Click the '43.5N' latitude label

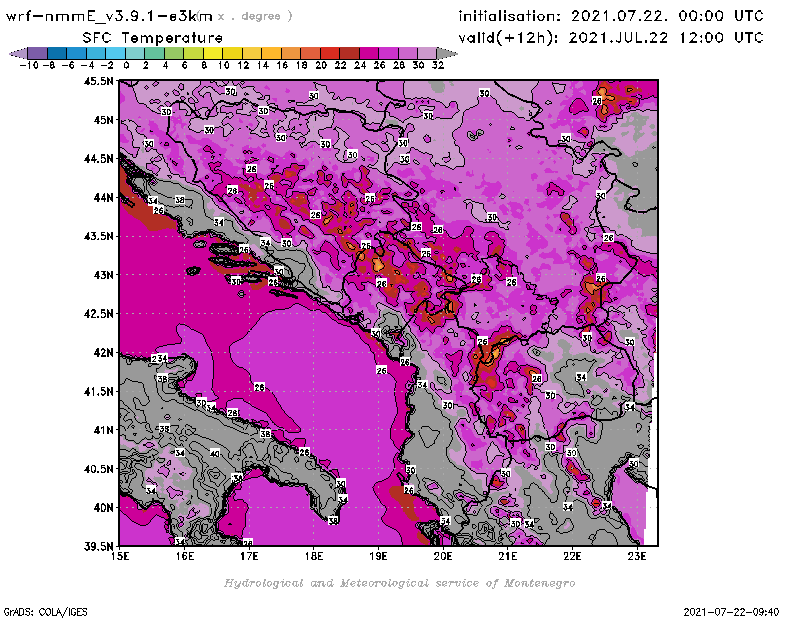coord(99,236)
